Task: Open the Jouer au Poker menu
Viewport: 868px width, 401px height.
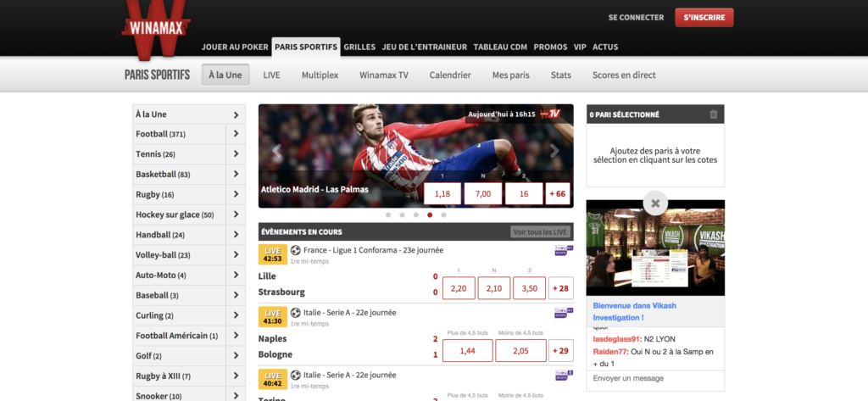Action: (235, 47)
